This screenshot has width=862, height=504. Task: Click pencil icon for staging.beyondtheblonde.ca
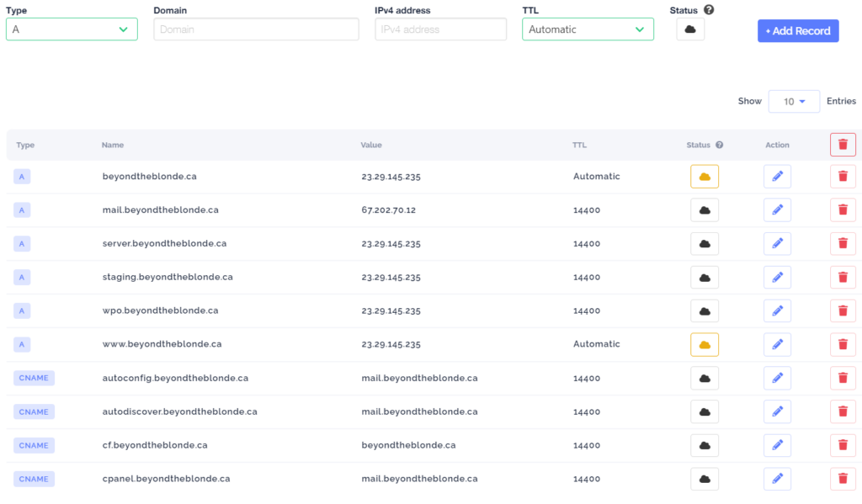(x=777, y=278)
